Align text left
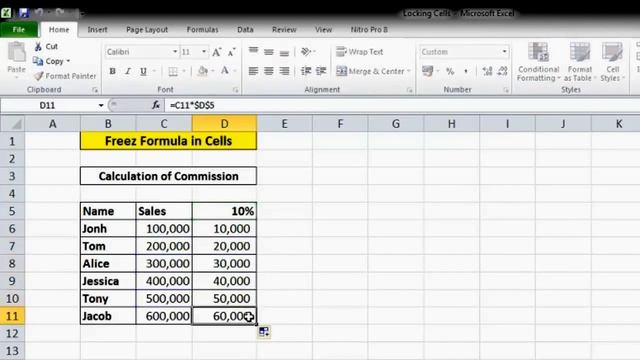This screenshot has width=640, height=360. (x=253, y=71)
